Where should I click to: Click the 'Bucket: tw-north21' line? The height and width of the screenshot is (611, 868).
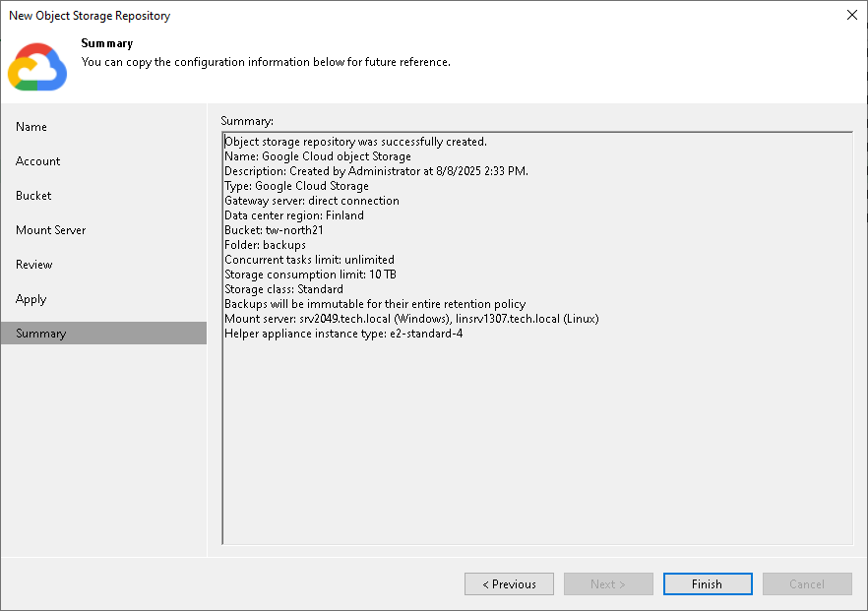point(274,230)
